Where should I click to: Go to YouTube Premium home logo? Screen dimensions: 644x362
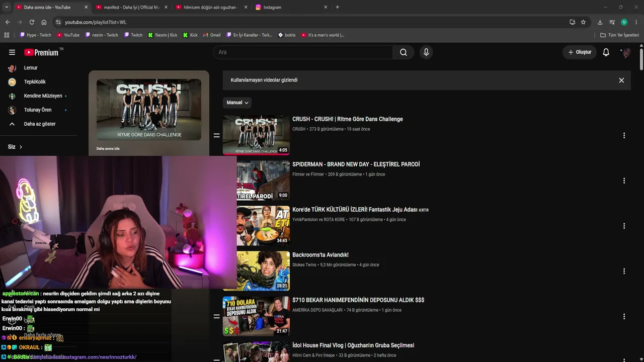click(41, 52)
